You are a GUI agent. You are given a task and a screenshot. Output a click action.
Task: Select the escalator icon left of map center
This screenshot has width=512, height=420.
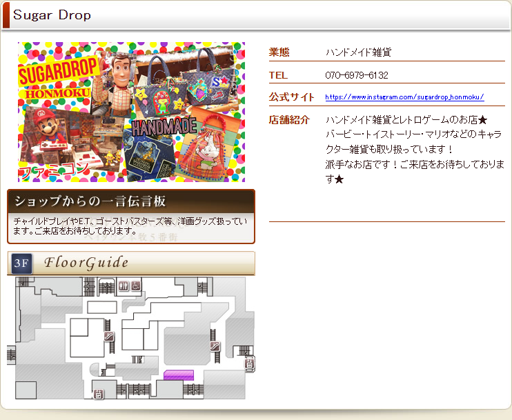click(109, 336)
